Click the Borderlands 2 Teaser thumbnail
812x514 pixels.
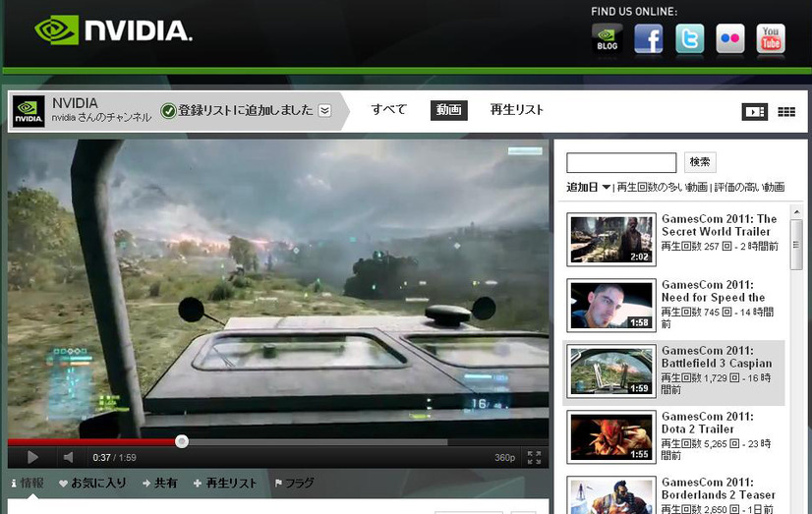tap(611, 495)
